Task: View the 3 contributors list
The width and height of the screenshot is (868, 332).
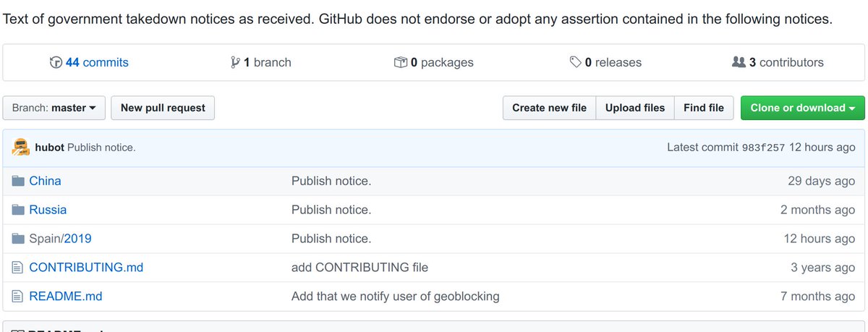Action: tap(786, 63)
